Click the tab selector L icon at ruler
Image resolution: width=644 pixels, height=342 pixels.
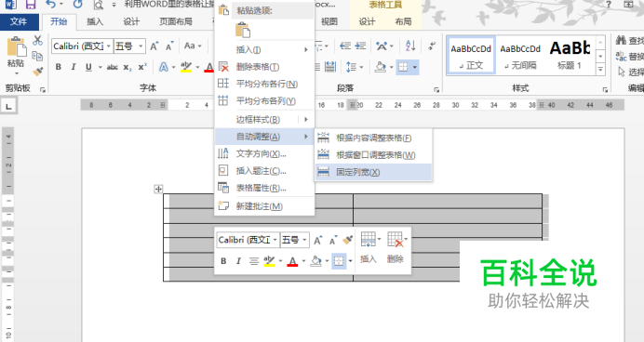point(8,107)
